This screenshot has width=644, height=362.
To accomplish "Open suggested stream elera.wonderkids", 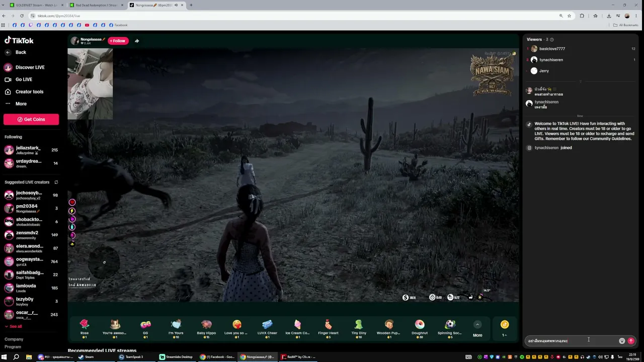I will coord(31,248).
